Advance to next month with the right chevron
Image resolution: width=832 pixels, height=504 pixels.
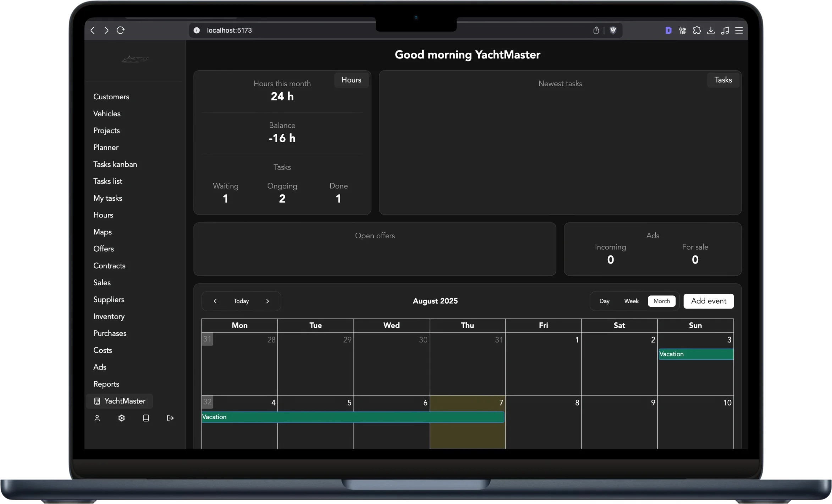[268, 301]
